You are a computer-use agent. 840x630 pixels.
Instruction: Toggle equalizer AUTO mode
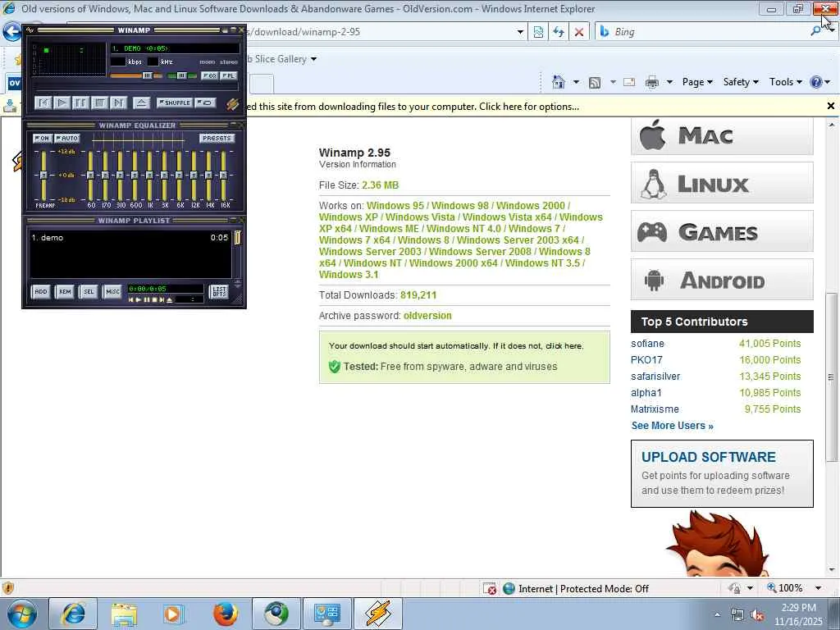[67, 138]
